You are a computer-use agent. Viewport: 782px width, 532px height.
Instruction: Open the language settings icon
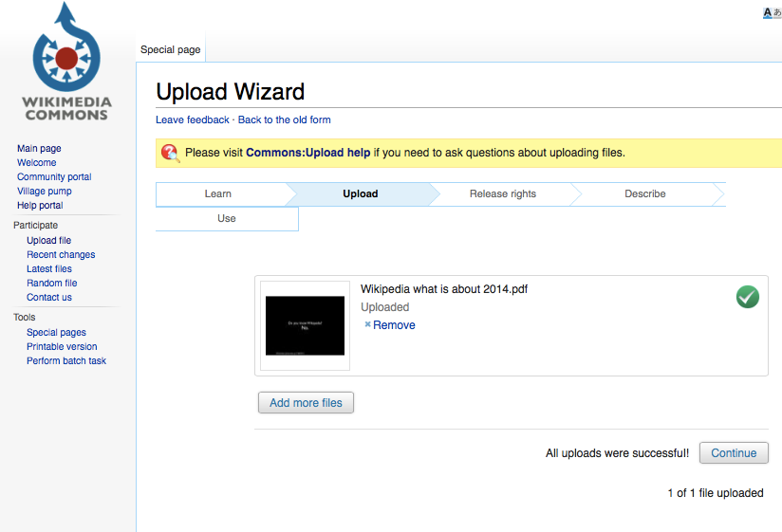[x=772, y=13]
